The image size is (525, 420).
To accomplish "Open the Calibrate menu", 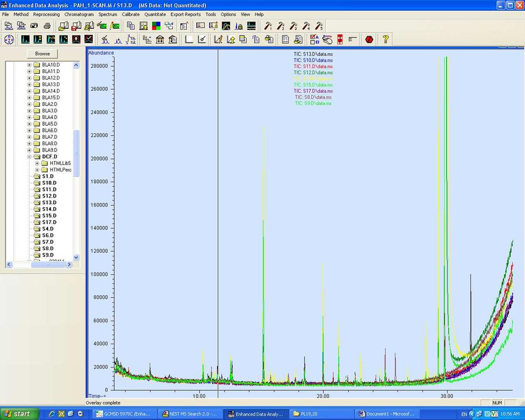I will point(131,14).
